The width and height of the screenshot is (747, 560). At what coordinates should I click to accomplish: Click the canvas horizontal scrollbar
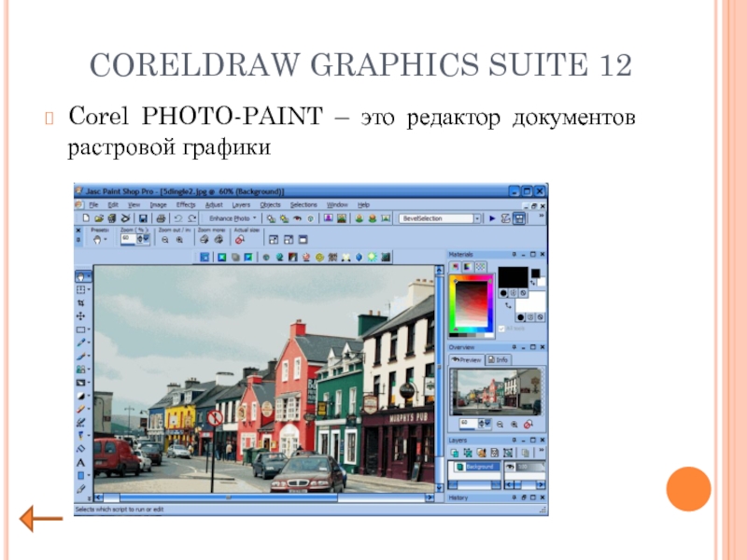(264, 497)
